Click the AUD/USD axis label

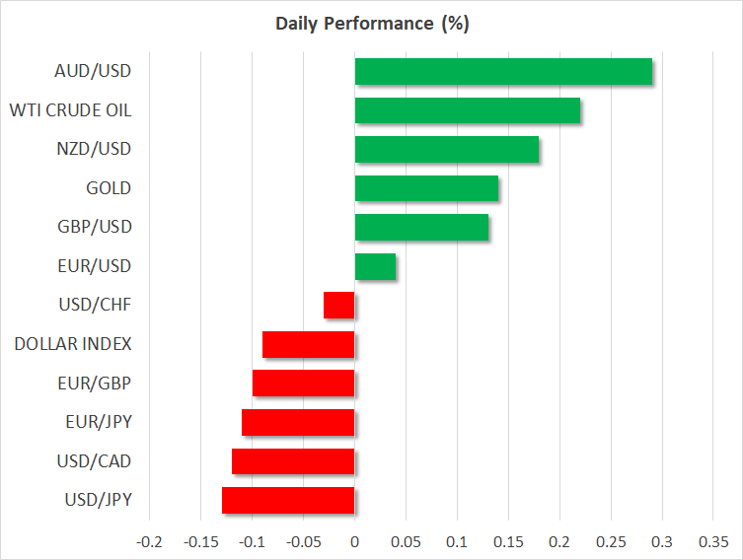coord(93,71)
